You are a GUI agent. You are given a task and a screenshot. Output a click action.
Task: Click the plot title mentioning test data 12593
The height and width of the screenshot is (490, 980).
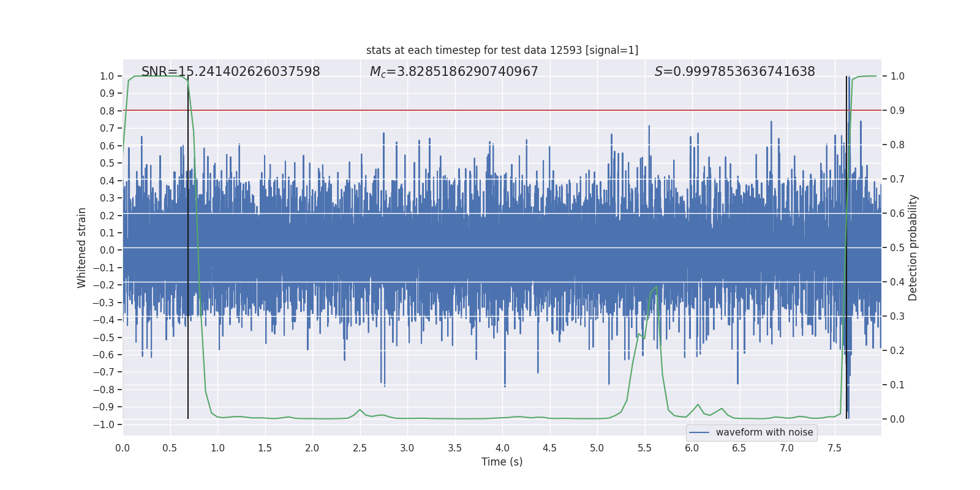[x=502, y=50]
